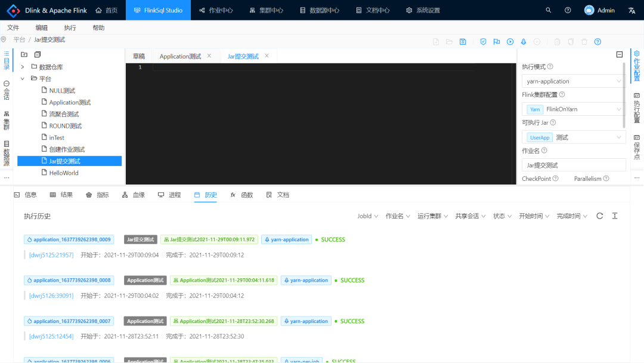The width and height of the screenshot is (644, 363).
Task: Open the 目录 sidebar panel
Action: (x=7, y=60)
